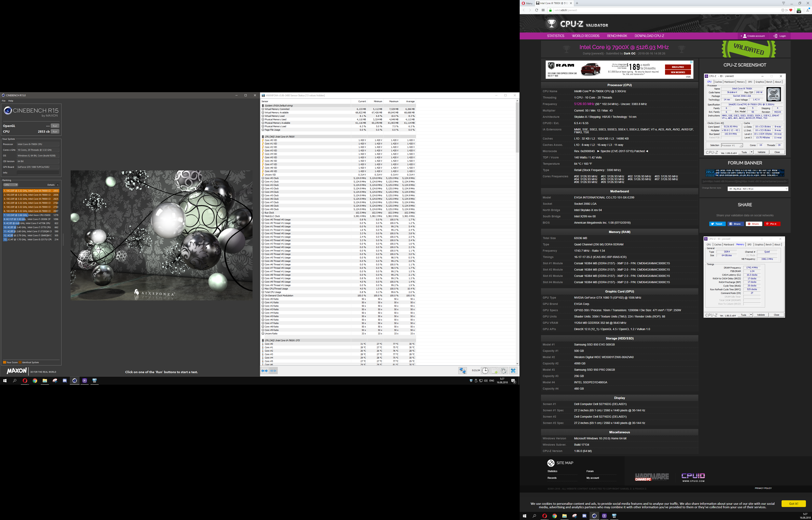The height and width of the screenshot is (520, 812).
Task: Open Statistics link in site map
Action: pos(552,471)
